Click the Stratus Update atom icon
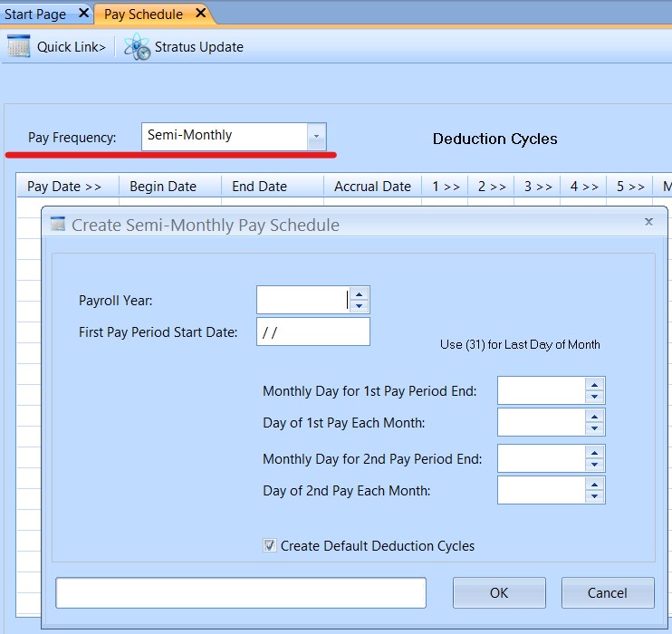 (x=137, y=46)
